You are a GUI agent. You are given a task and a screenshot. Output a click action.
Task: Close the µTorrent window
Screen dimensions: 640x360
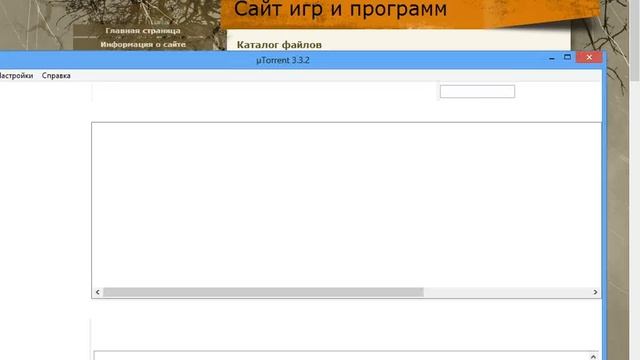[589, 58]
